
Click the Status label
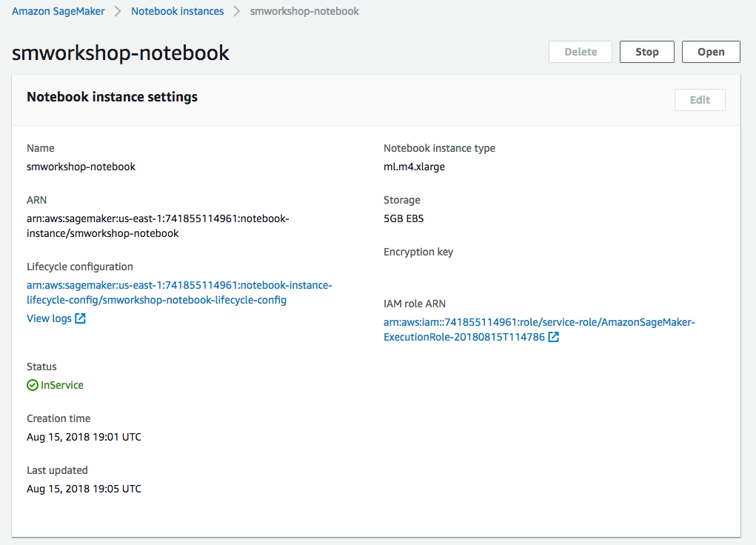point(41,367)
